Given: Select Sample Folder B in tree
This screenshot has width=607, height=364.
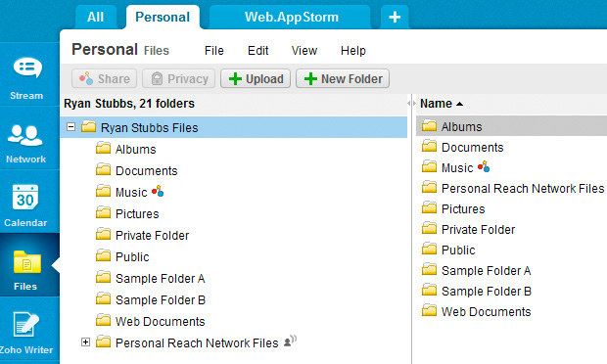Looking at the screenshot, I should click(161, 300).
